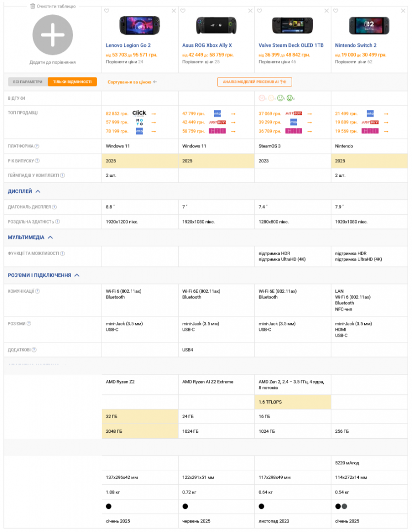Click the trash icon to clear the table

[x=33, y=6]
